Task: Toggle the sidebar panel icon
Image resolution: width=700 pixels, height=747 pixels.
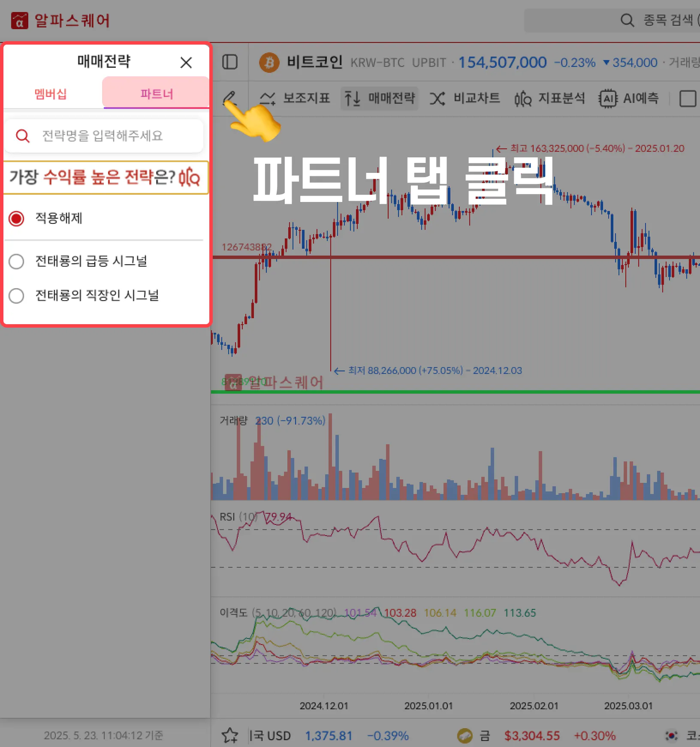Action: click(230, 62)
